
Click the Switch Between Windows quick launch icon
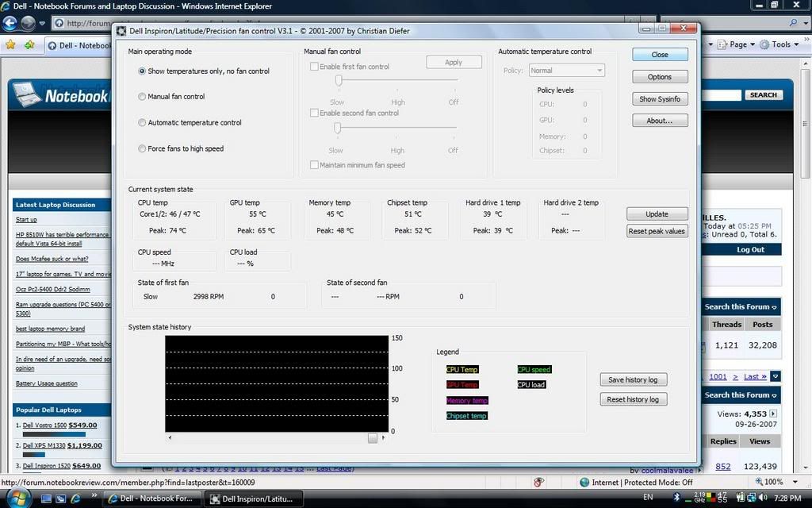pos(60,498)
